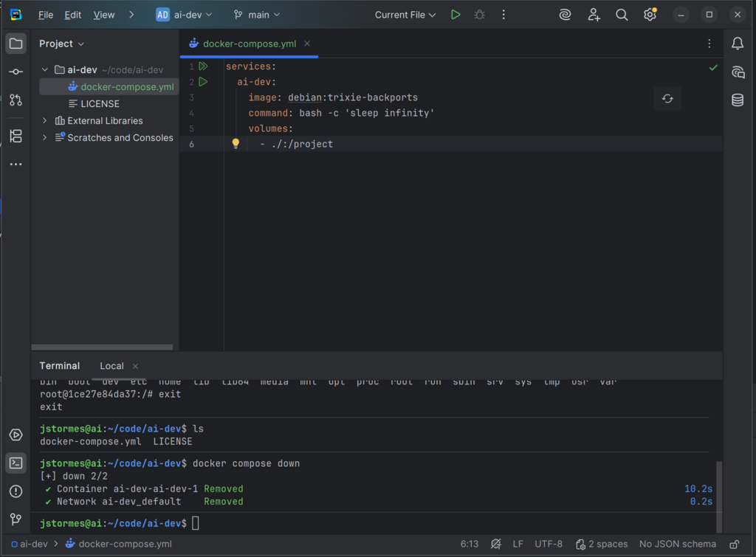756x557 pixels.
Task: Toggle the Terminal tool window button
Action: click(x=16, y=463)
